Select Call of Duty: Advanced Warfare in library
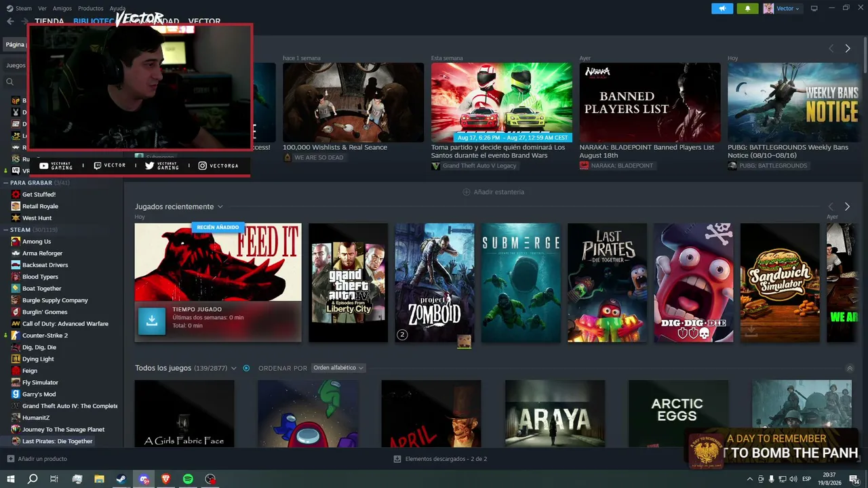This screenshot has width=868, height=488. click(x=65, y=324)
